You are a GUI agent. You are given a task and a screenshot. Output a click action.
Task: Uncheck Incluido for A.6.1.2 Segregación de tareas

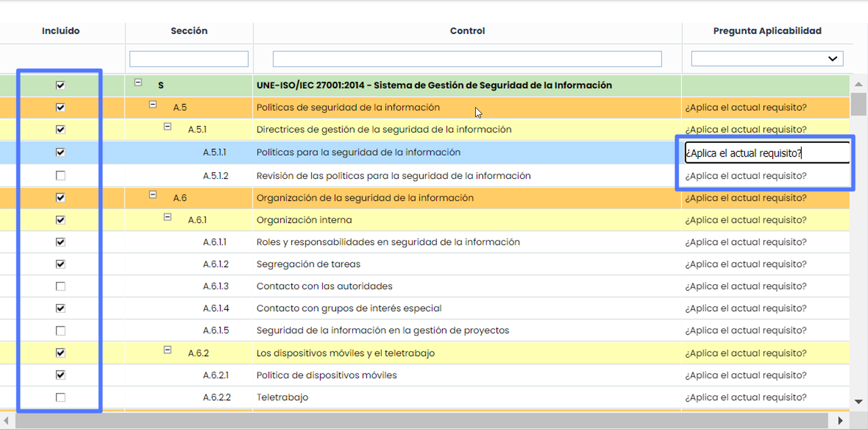point(61,264)
